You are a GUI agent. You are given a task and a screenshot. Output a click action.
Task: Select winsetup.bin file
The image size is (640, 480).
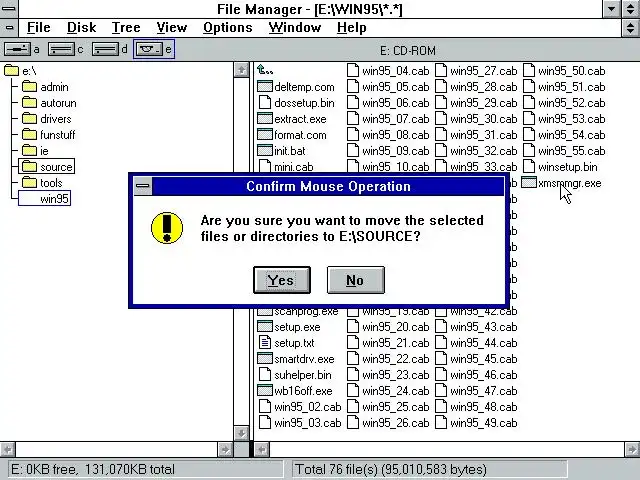pyautogui.click(x=560, y=167)
